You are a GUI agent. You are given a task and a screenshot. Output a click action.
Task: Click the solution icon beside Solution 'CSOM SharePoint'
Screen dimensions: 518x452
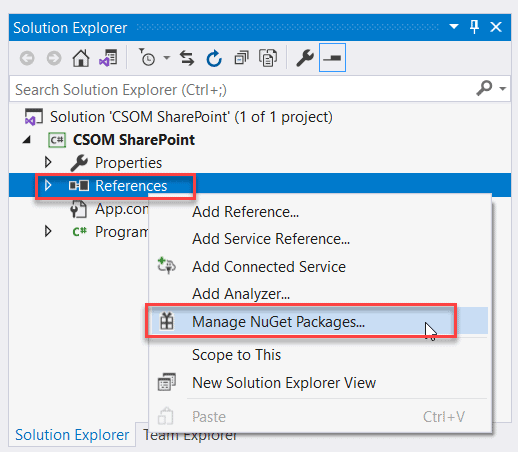coord(34,117)
